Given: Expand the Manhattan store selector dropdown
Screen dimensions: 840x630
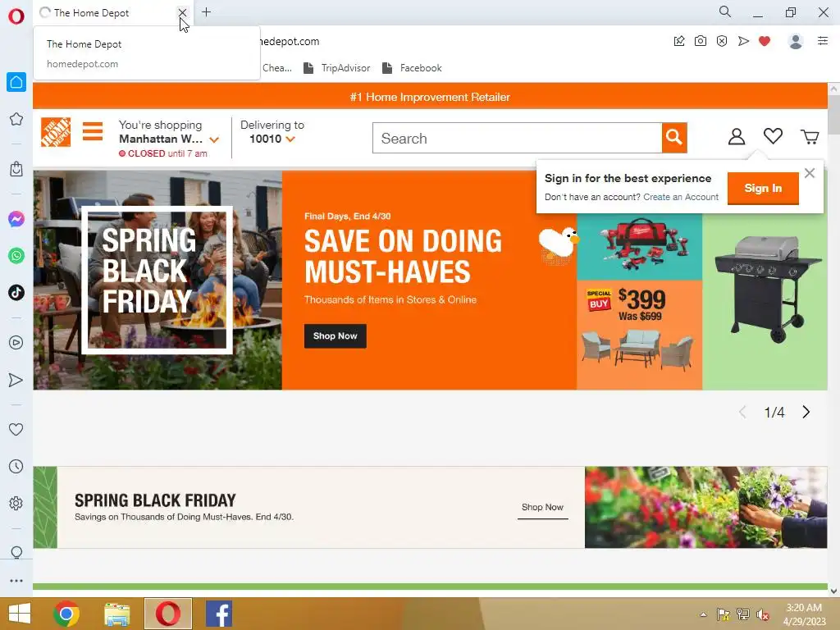Looking at the screenshot, I should [214, 139].
